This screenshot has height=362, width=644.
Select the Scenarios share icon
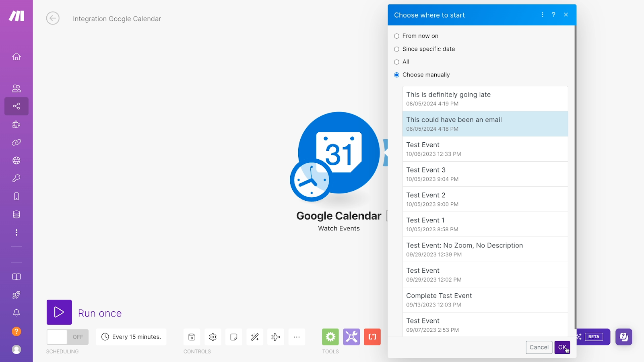pos(17,106)
